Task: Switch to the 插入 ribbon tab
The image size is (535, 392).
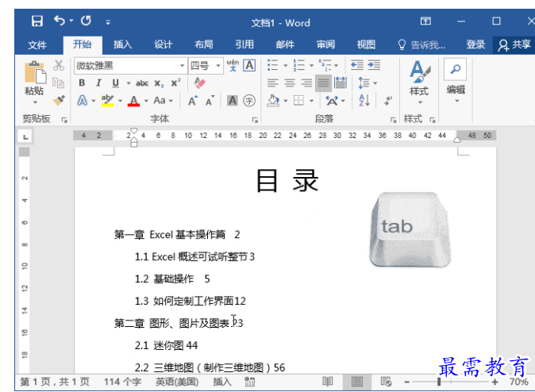Action: (x=122, y=44)
